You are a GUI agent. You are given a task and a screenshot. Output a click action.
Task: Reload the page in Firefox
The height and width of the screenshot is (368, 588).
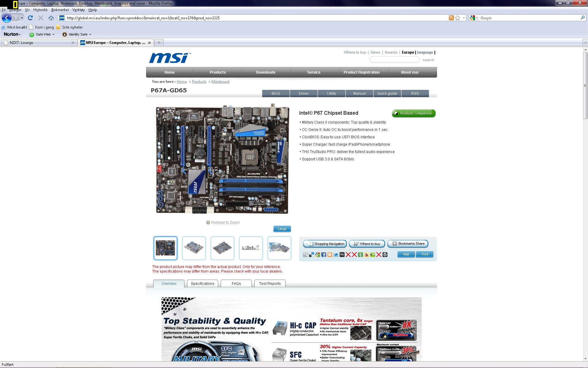tap(30, 18)
